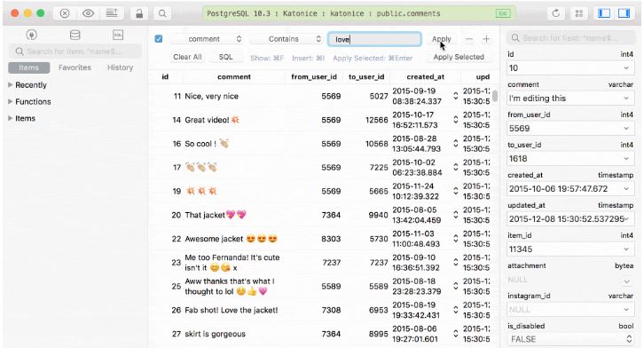Click the stepper on row 11 created_at
Viewport: 644px width, 348px height.
click(455, 96)
